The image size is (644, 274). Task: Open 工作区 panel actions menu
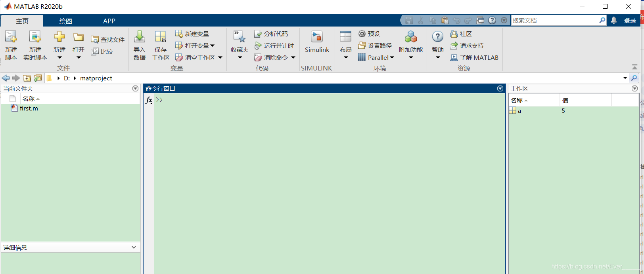[634, 88]
